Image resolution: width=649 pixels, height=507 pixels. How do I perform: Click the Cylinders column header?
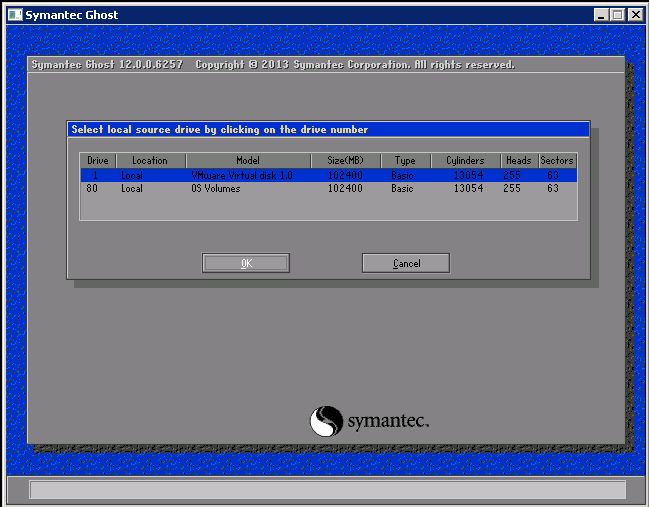(x=466, y=161)
